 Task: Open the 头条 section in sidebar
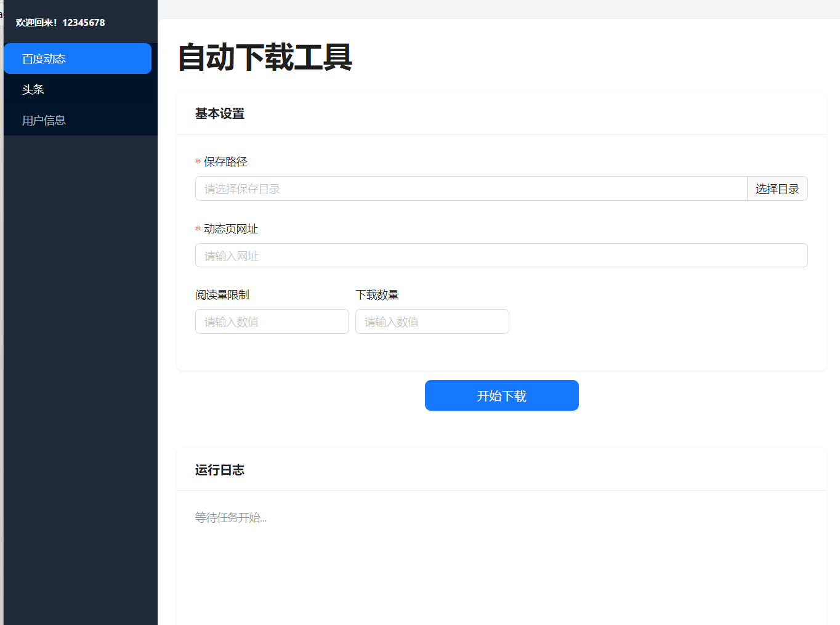click(x=33, y=89)
